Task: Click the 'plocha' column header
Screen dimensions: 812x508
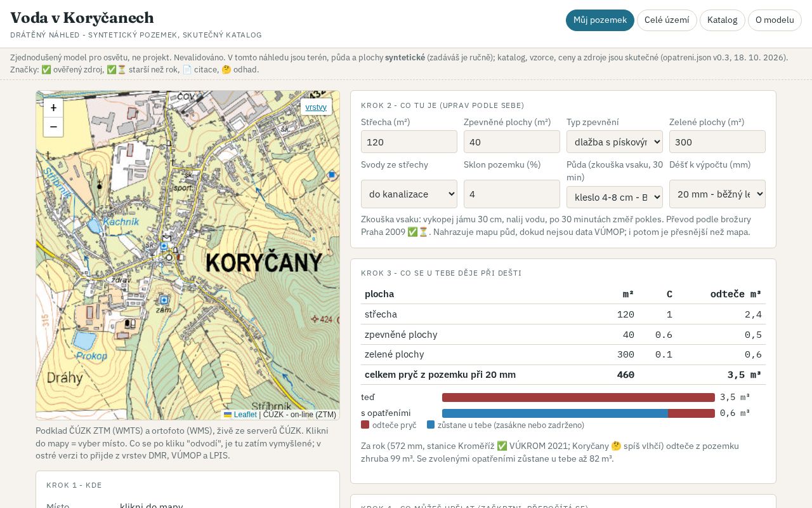Action: (379, 294)
